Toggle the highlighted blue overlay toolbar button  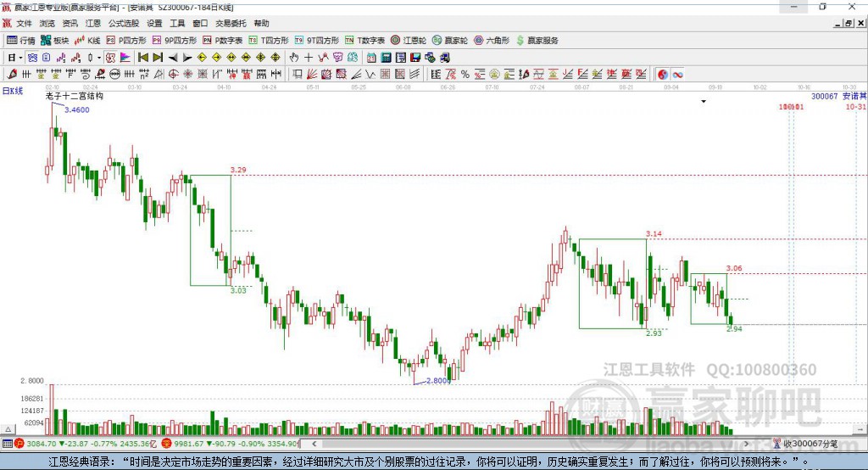[x=32, y=57]
